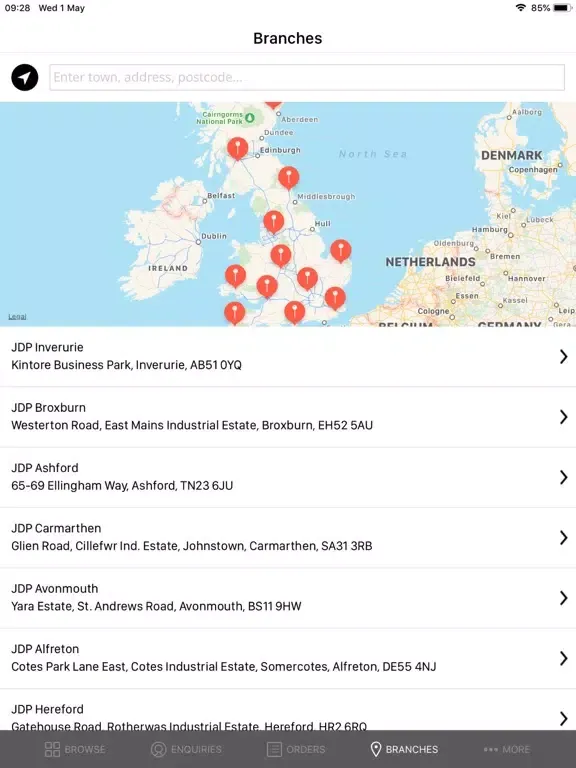Select the JDP Broxburn branch name
The width and height of the screenshot is (576, 768).
click(48, 408)
